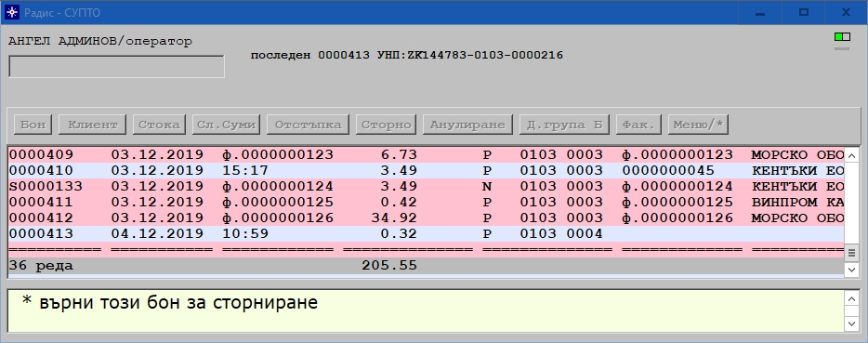The image size is (868, 343).
Task: Click time 10:59 in the list
Action: click(x=245, y=234)
